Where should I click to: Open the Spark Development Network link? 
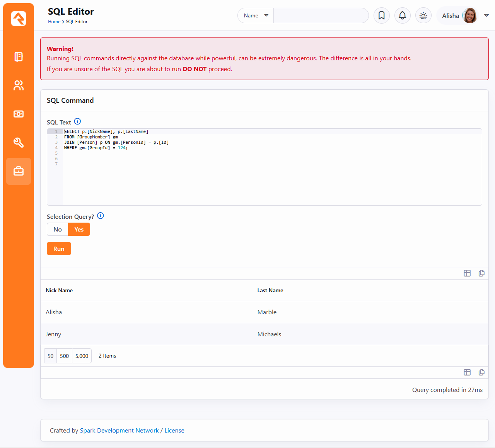coord(119,431)
